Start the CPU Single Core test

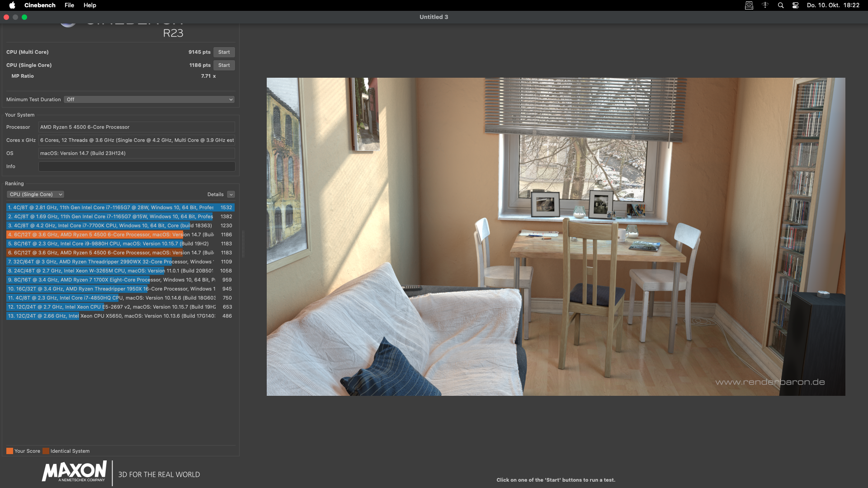point(224,65)
